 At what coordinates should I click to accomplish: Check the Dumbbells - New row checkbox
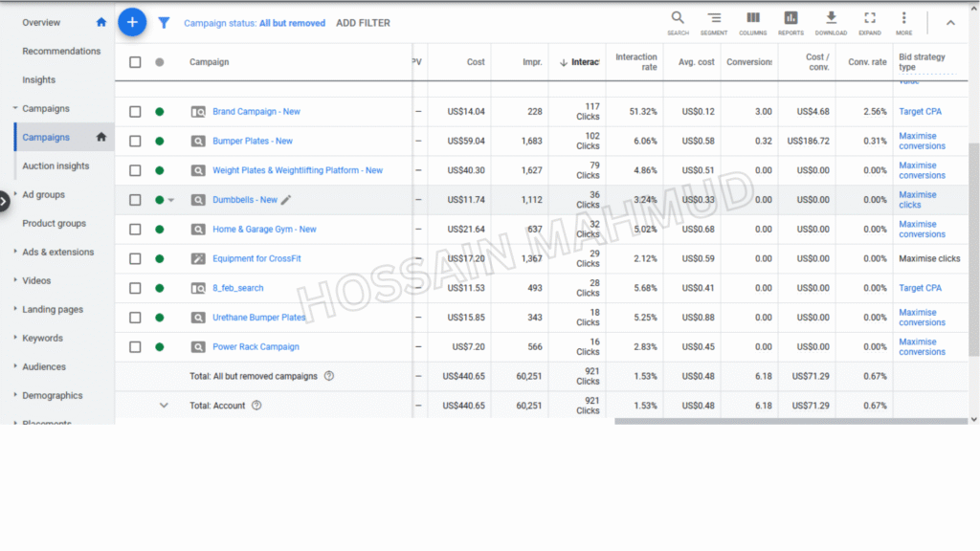(x=135, y=200)
